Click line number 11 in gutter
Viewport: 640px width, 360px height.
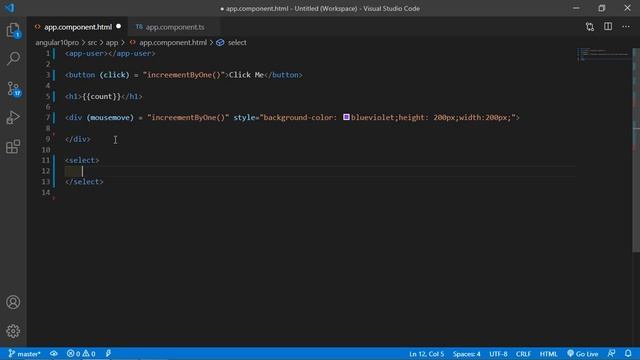(46, 160)
